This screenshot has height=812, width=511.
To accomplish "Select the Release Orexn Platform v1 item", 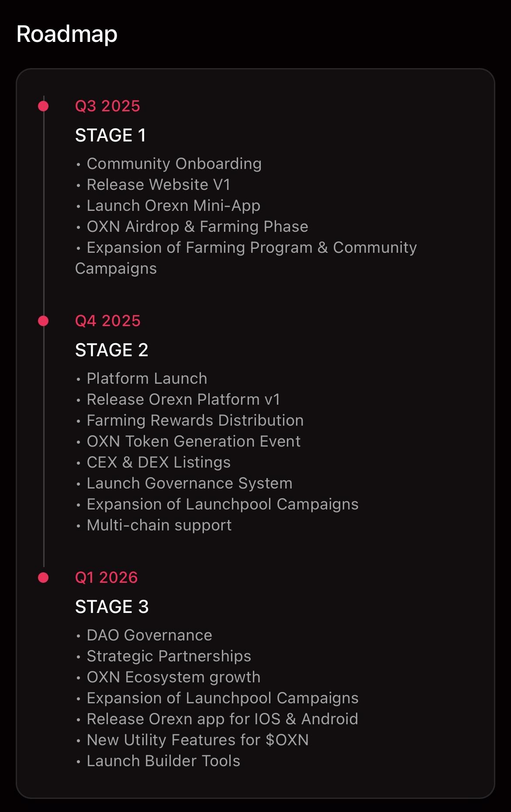I will pos(183,399).
